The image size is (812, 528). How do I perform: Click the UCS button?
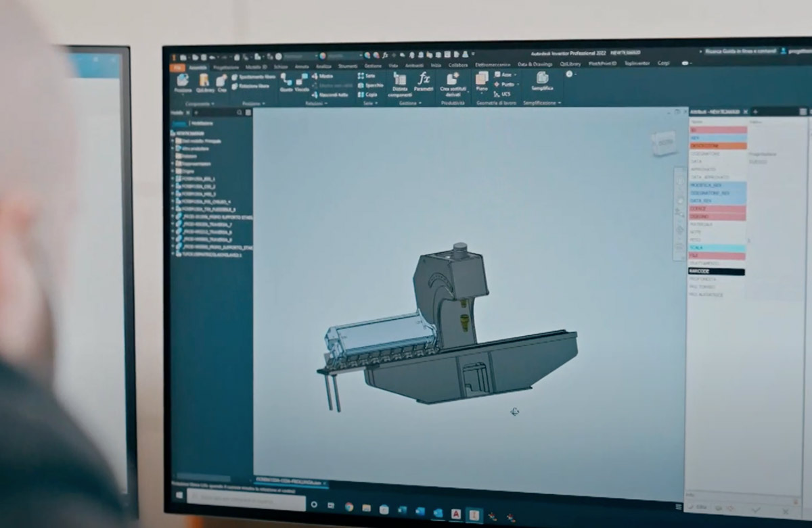[x=503, y=94]
